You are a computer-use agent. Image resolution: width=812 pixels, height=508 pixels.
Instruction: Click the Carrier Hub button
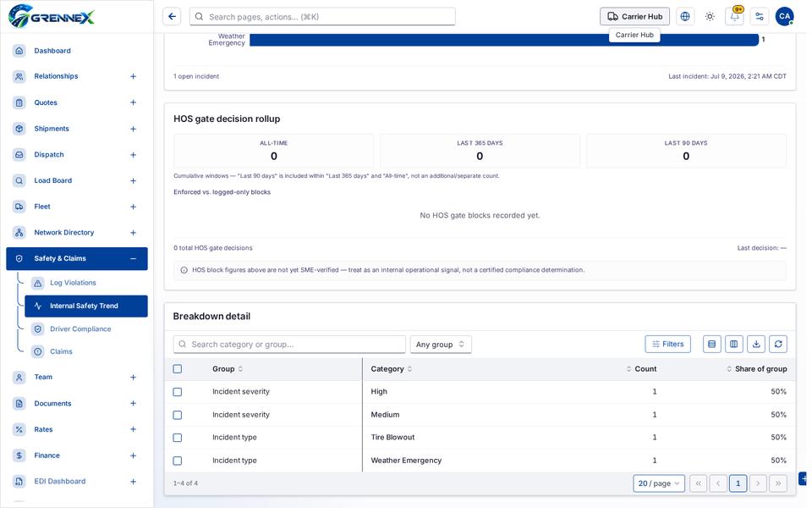pyautogui.click(x=634, y=17)
